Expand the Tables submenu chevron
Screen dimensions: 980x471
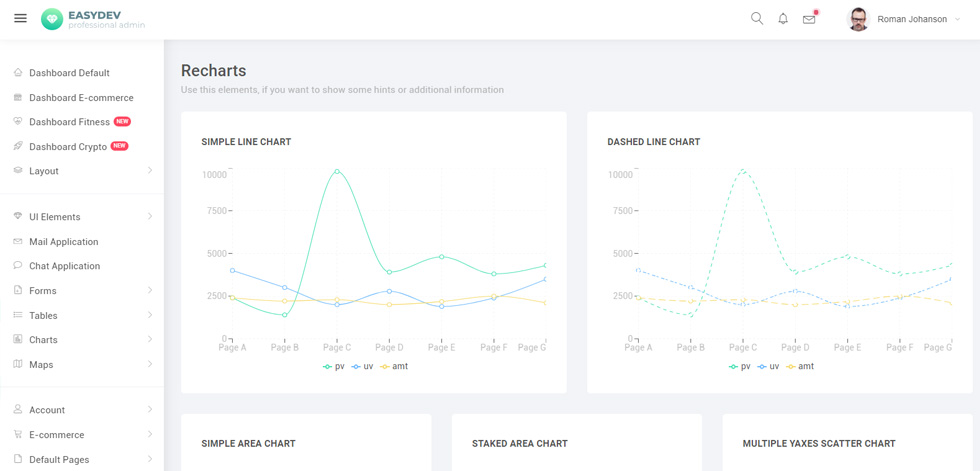(150, 315)
